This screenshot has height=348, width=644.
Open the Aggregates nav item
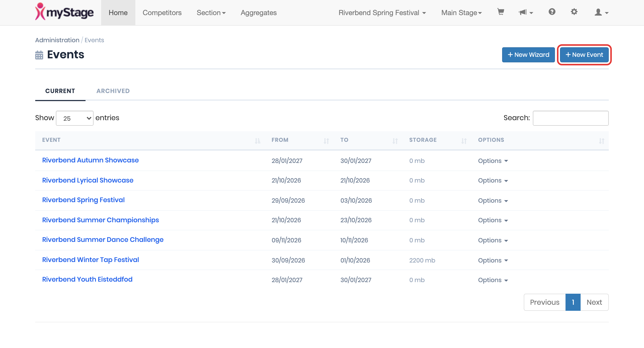tap(259, 13)
